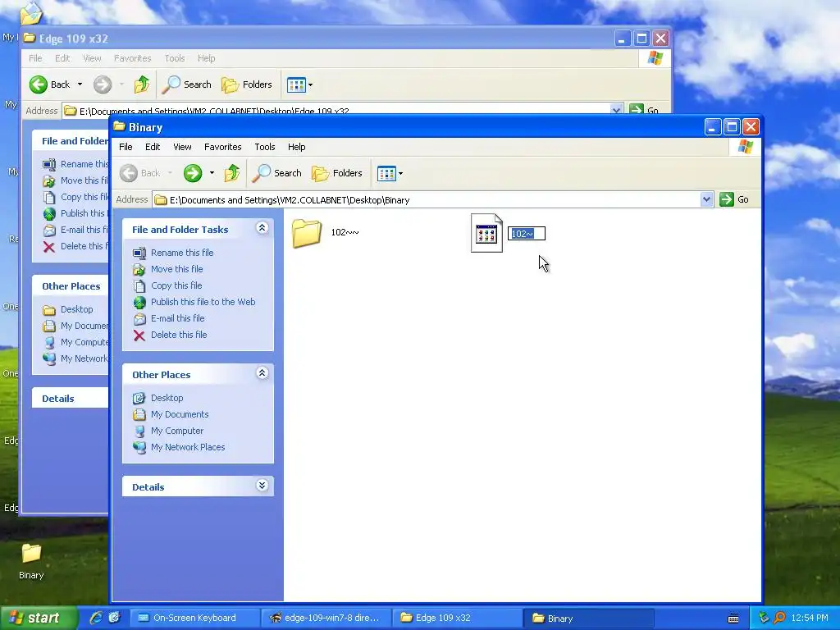840x630 pixels.
Task: Expand the Details panel in Binary window
Action: point(262,486)
